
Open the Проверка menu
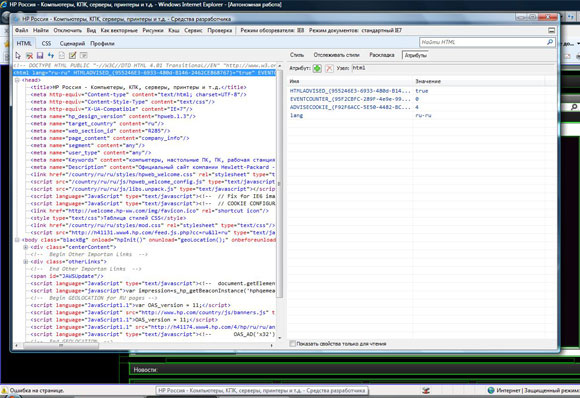point(219,30)
